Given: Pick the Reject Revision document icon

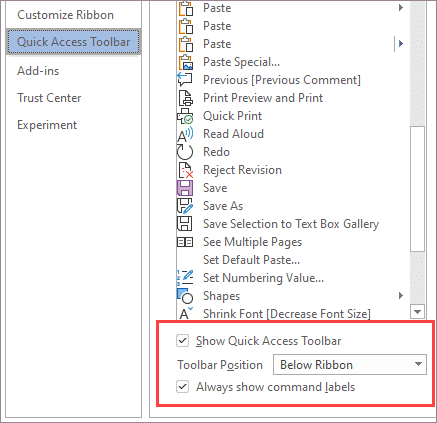Looking at the screenshot, I should point(185,170).
